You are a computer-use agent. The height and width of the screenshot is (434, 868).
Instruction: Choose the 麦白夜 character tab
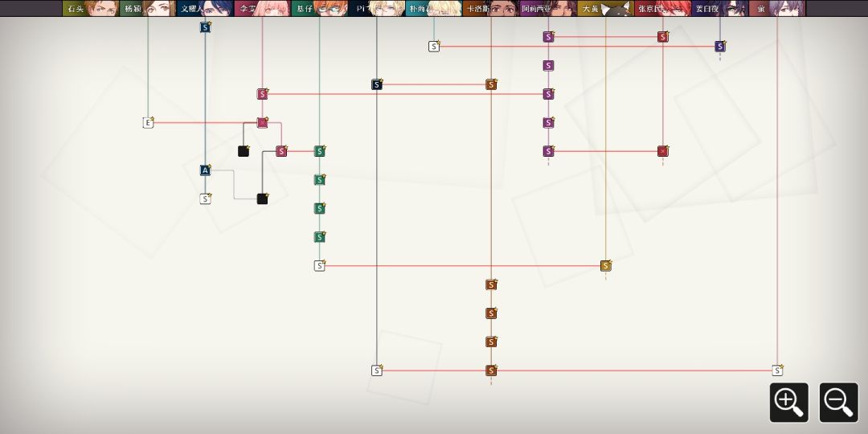pos(719,8)
